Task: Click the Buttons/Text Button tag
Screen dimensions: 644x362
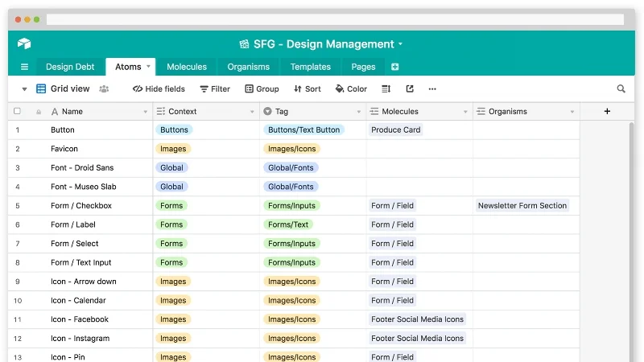Action: pyautogui.click(x=304, y=130)
